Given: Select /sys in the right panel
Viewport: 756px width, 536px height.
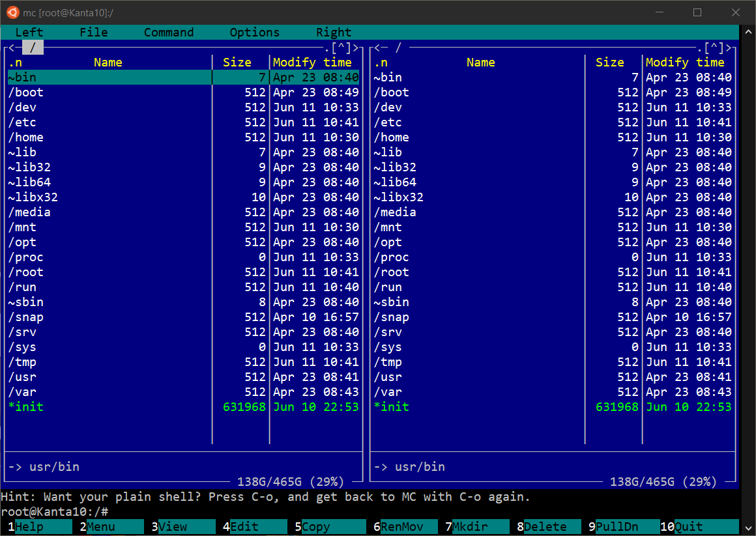Looking at the screenshot, I should pos(553,347).
